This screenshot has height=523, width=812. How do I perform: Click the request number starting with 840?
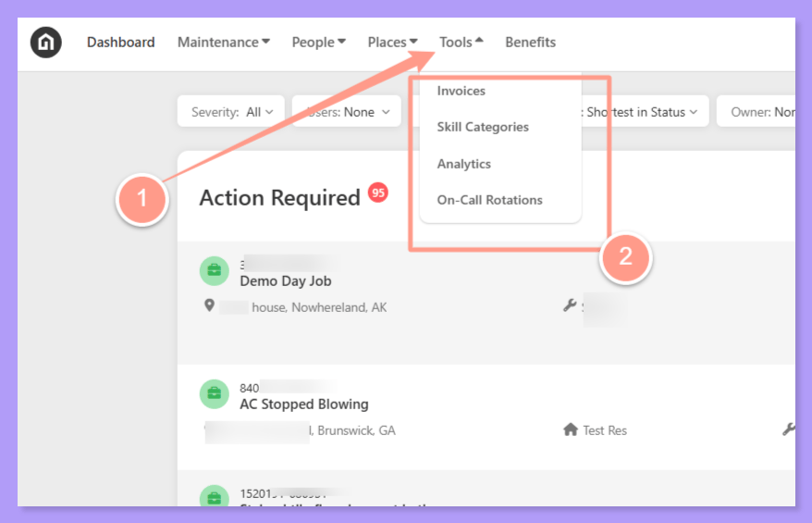249,388
